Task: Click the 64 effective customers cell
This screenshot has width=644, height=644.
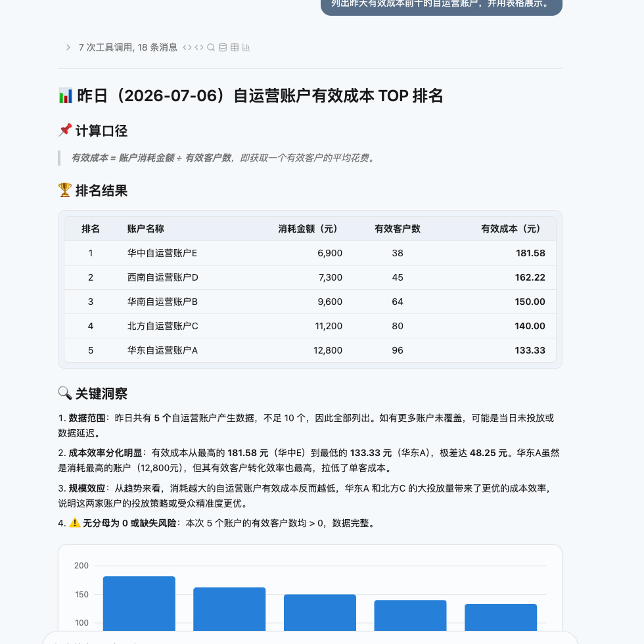Action: (397, 302)
